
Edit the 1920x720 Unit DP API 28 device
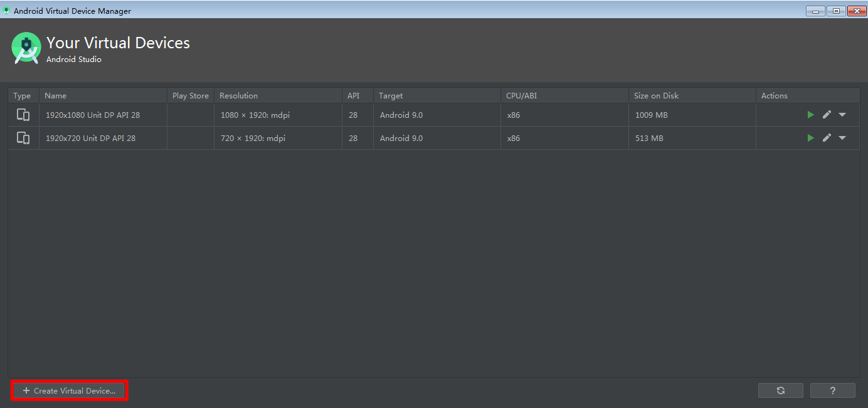point(827,138)
